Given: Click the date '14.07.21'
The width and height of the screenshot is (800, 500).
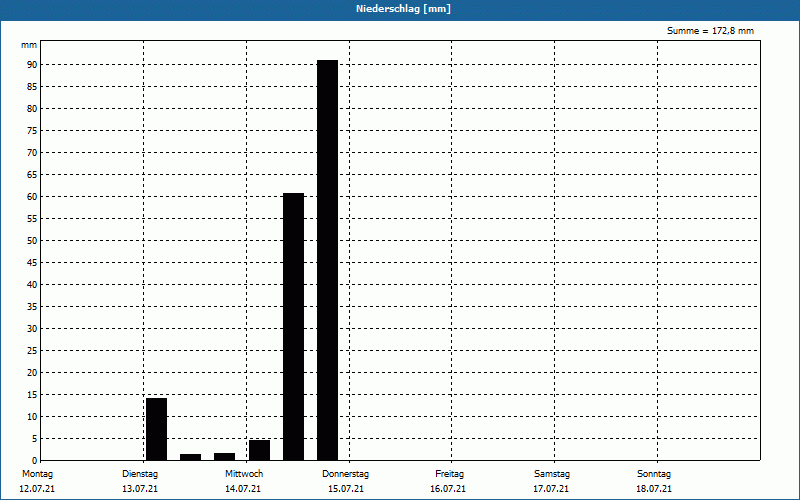Looking at the screenshot, I should pos(243,489).
